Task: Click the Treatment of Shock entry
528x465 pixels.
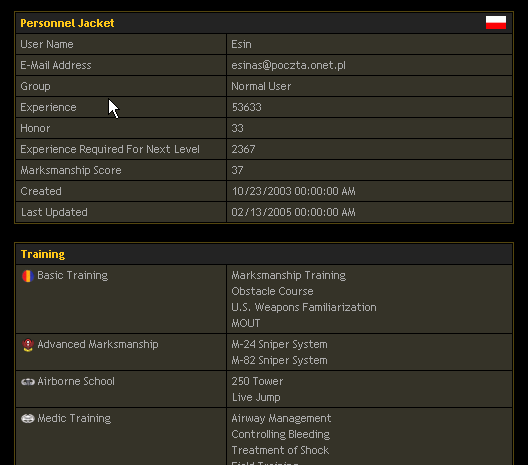Action: pyautogui.click(x=280, y=450)
